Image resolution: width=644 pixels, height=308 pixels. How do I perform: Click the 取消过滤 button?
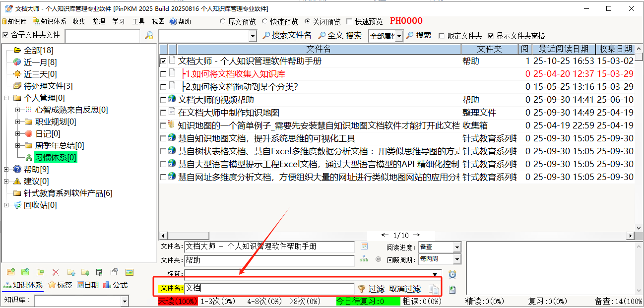pyautogui.click(x=405, y=289)
